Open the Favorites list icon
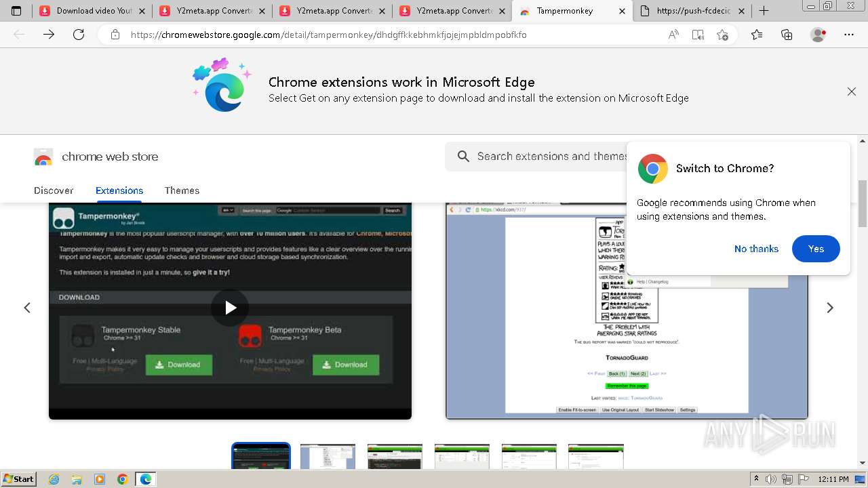The width and height of the screenshot is (868, 488). tap(757, 35)
